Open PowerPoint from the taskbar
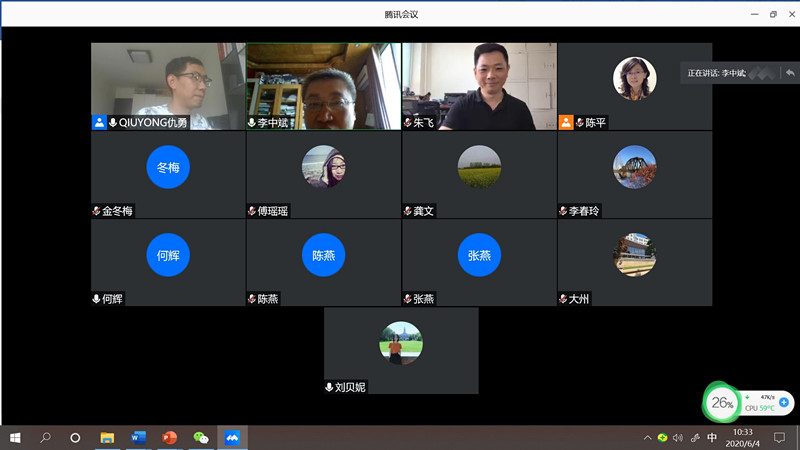 pos(169,438)
